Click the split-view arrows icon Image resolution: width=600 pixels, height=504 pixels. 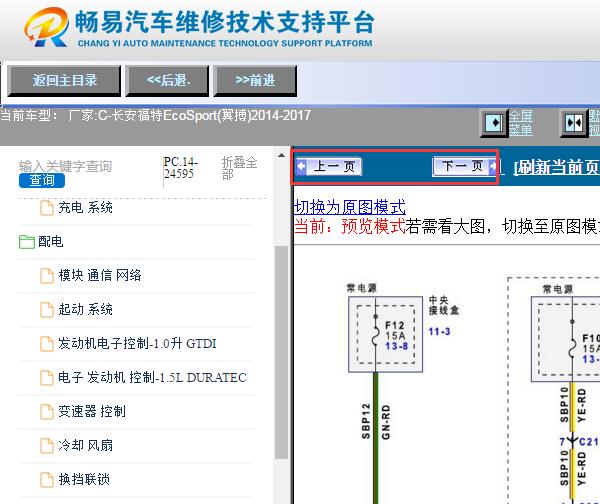click(574, 123)
